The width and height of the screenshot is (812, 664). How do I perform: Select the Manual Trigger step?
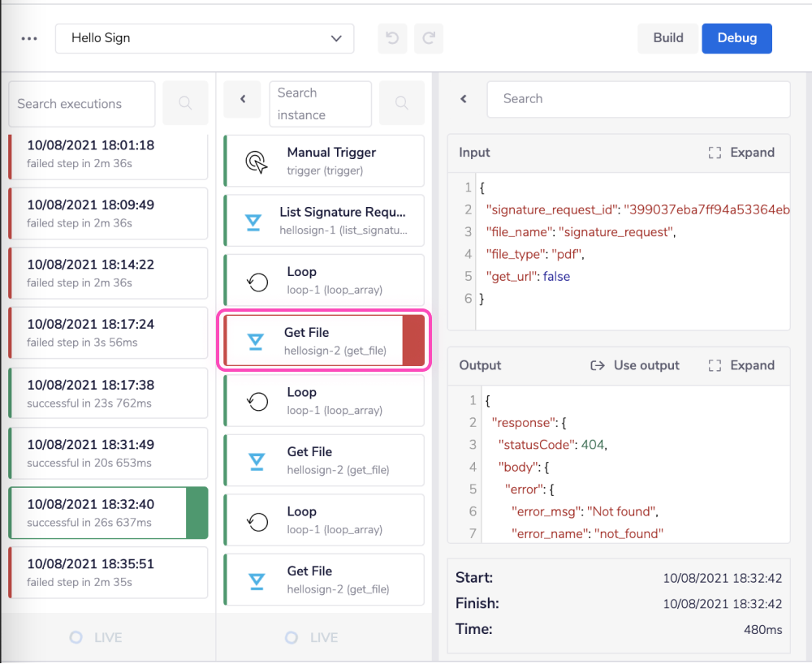[324, 160]
